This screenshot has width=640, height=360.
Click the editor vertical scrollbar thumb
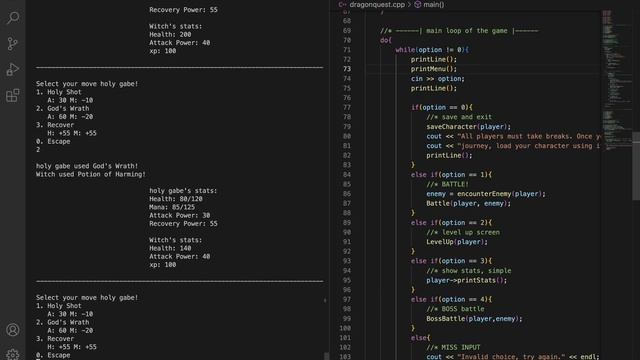click(x=636, y=166)
